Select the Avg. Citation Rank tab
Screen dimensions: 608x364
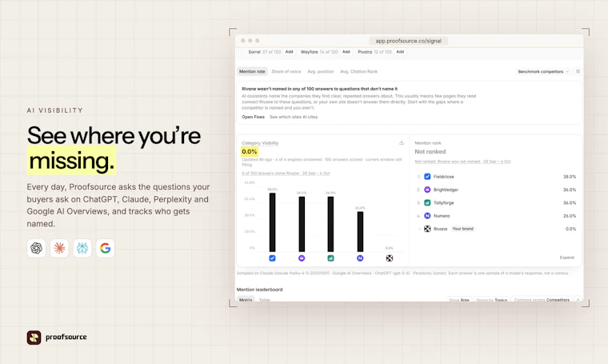[358, 72]
